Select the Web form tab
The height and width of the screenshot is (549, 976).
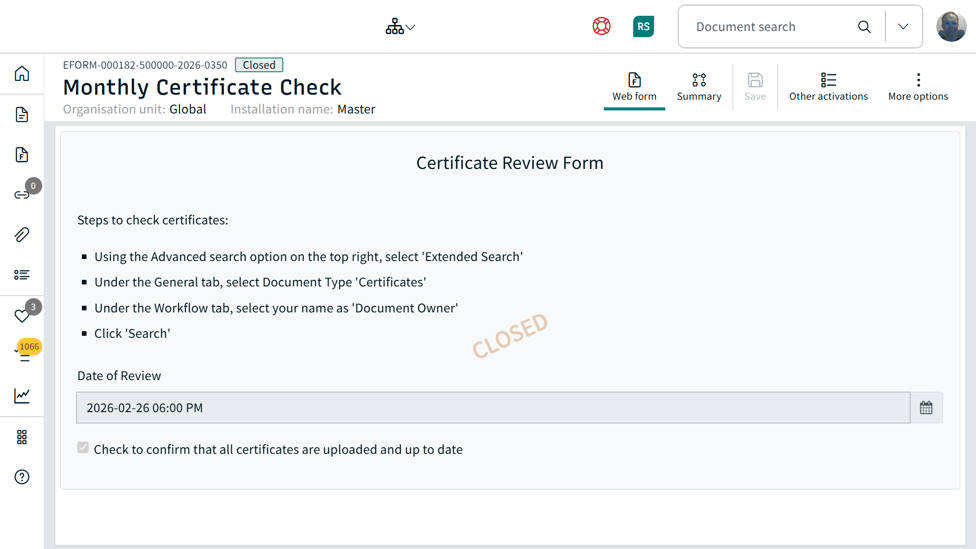[x=634, y=87]
